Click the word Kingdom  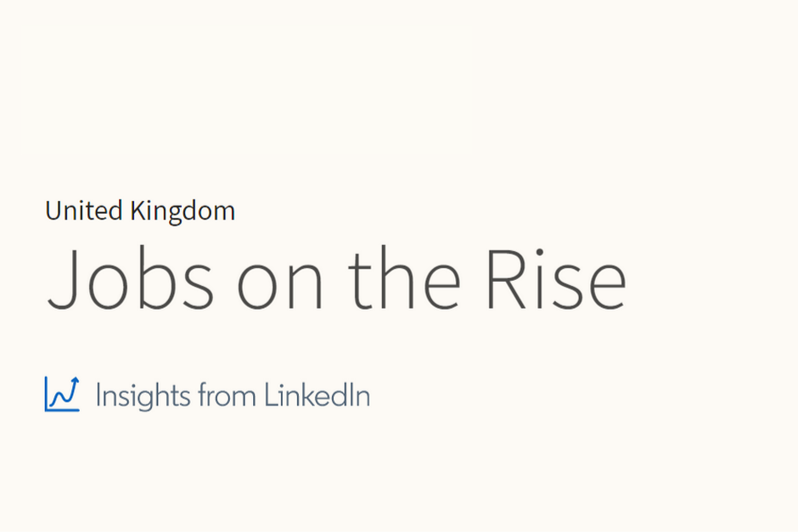(x=182, y=210)
